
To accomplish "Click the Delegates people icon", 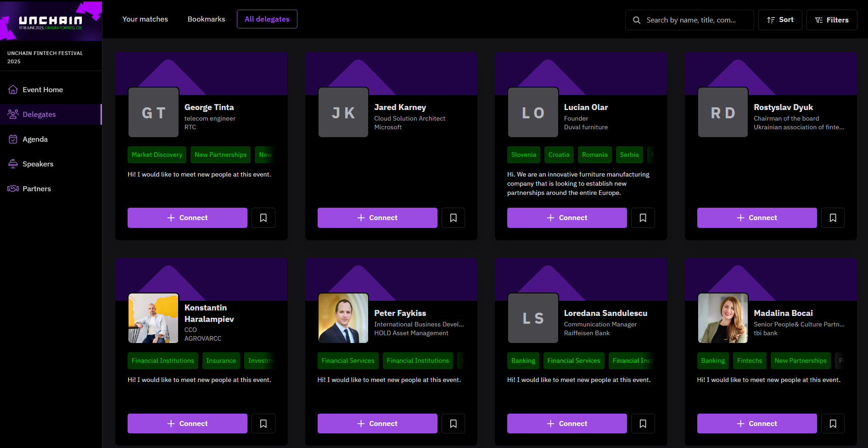I will click(x=13, y=114).
